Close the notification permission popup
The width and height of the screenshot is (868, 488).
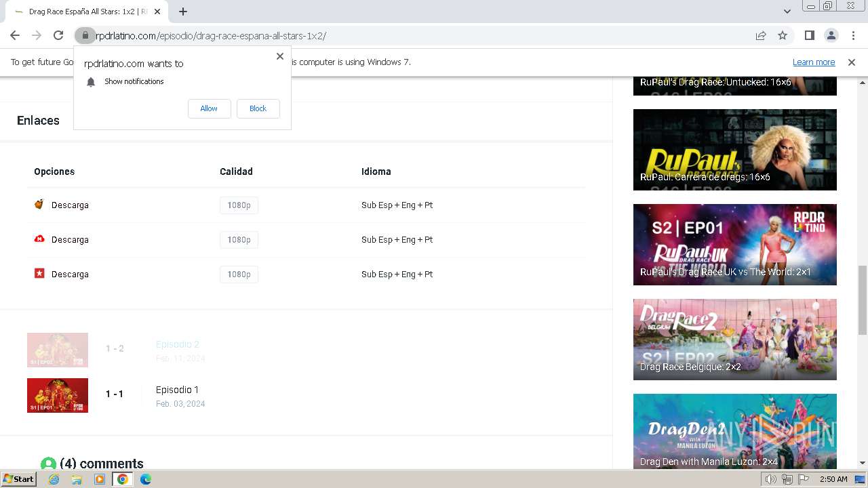[x=279, y=56]
